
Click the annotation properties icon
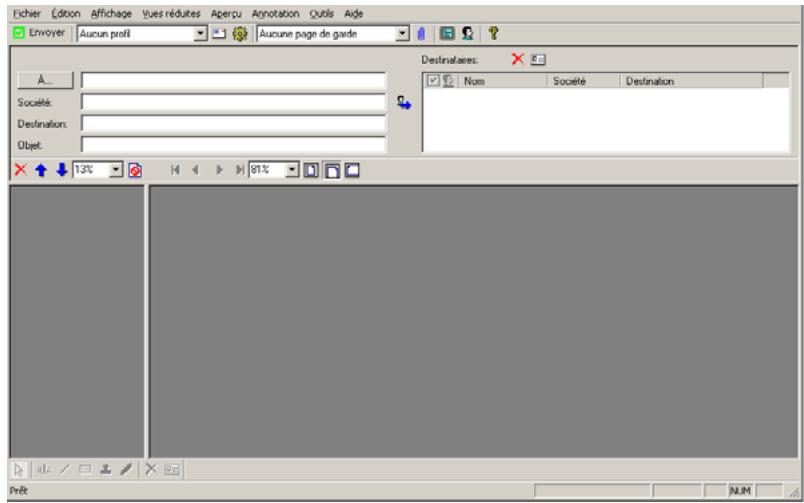172,469
